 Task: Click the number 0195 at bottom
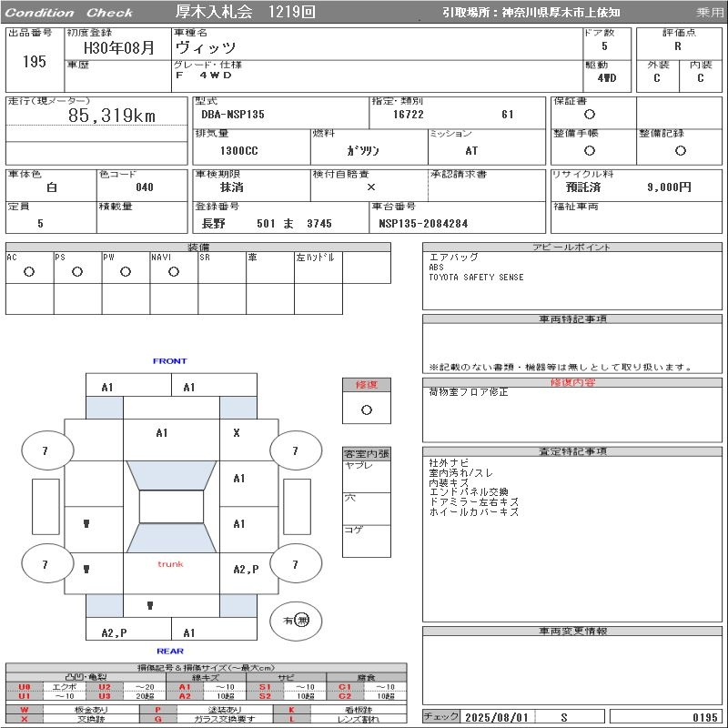coord(704,717)
